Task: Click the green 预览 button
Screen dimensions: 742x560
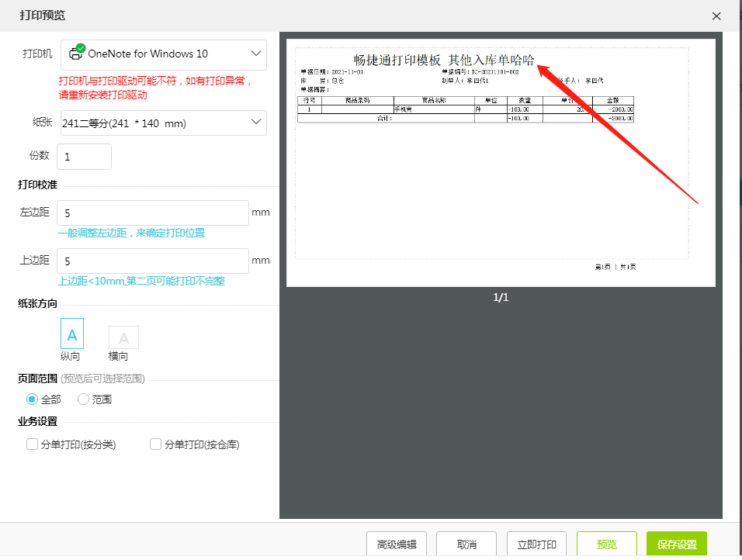Action: click(x=607, y=544)
